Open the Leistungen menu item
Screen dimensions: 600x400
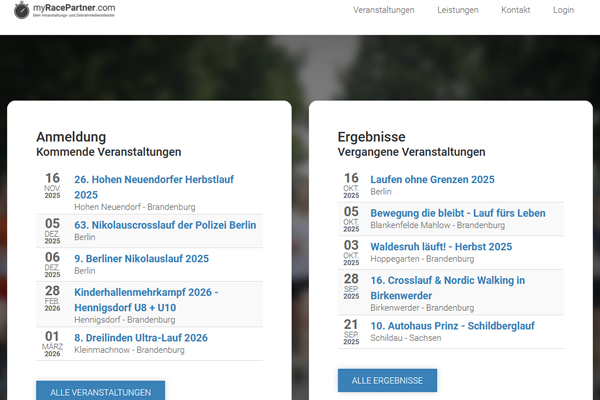[x=458, y=10]
